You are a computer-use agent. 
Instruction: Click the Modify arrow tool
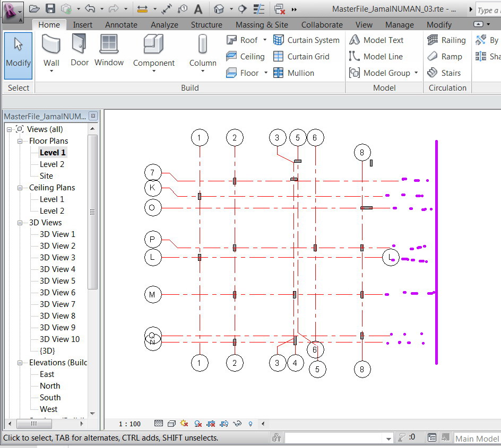(18, 56)
